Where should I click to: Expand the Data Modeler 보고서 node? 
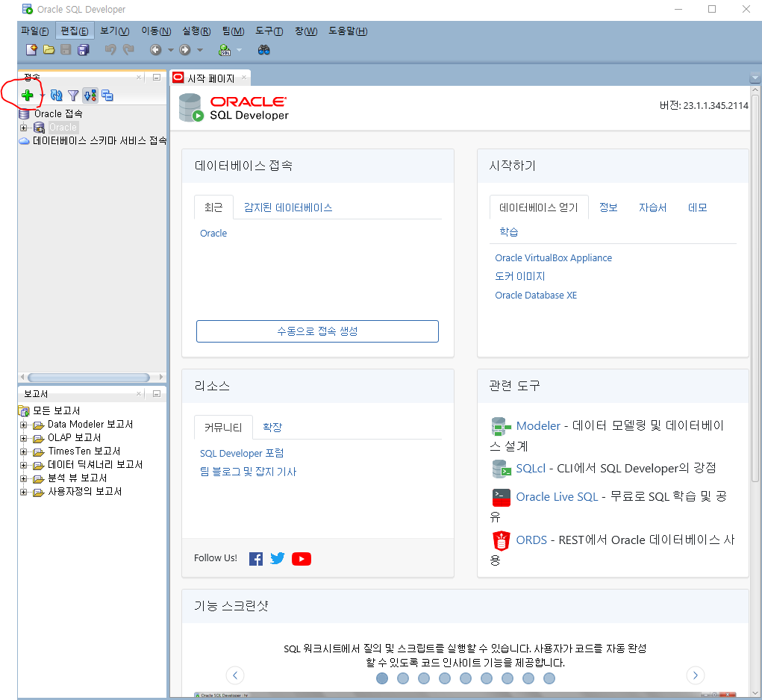23,426
